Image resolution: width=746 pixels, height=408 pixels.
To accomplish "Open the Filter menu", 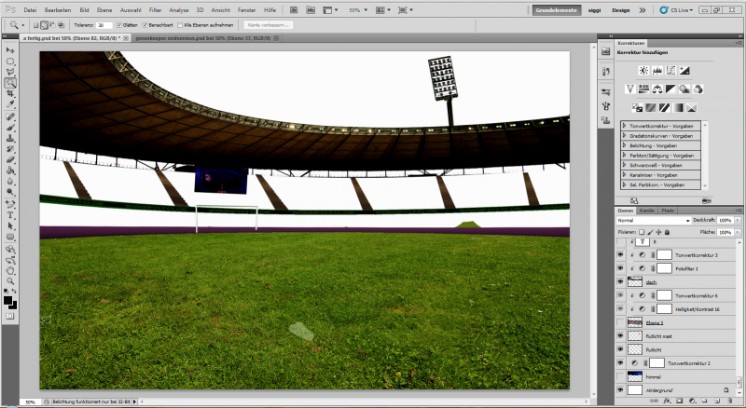I will [155, 8].
